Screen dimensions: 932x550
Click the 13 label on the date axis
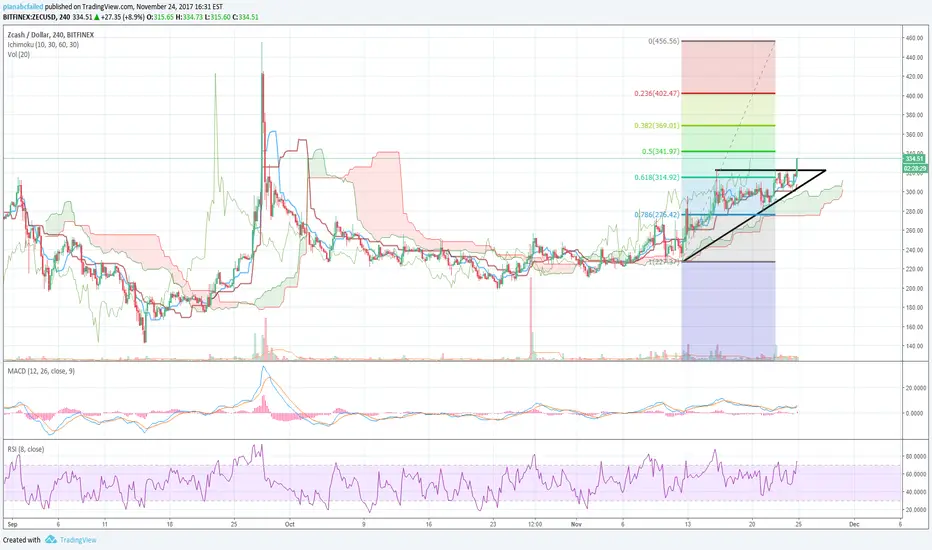tap(687, 524)
